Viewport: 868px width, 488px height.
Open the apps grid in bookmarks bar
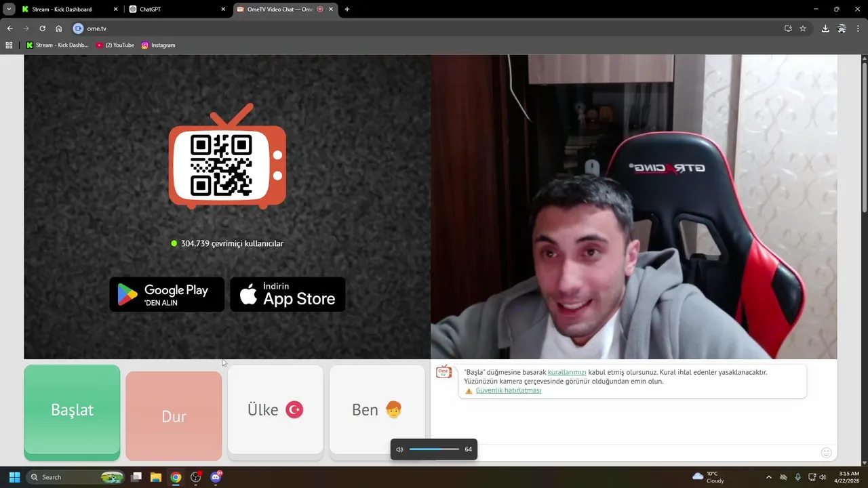click(9, 45)
